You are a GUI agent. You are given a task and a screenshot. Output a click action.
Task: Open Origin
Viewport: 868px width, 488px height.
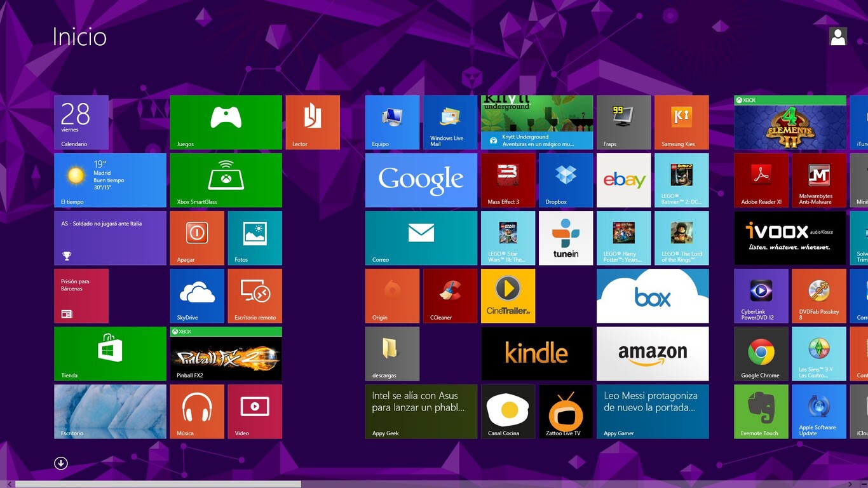(x=392, y=295)
